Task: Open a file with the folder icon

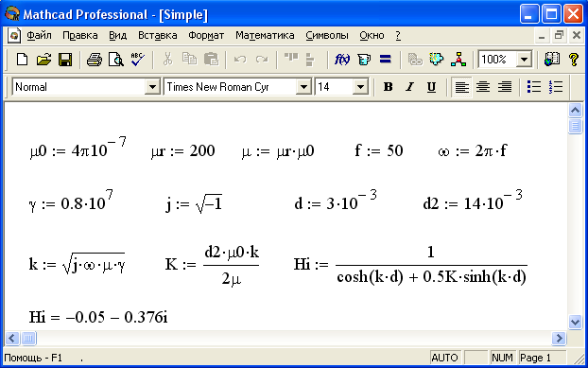Action: [x=43, y=60]
